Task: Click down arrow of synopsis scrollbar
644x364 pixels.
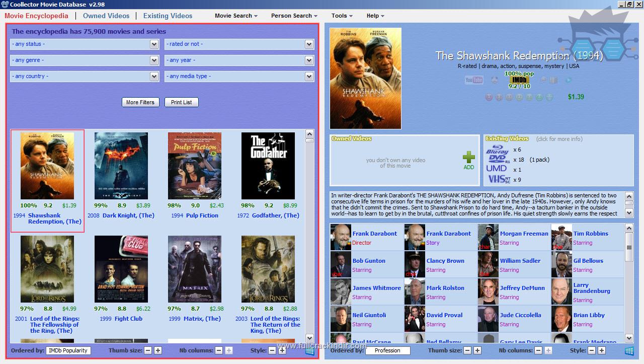Action: click(x=629, y=213)
